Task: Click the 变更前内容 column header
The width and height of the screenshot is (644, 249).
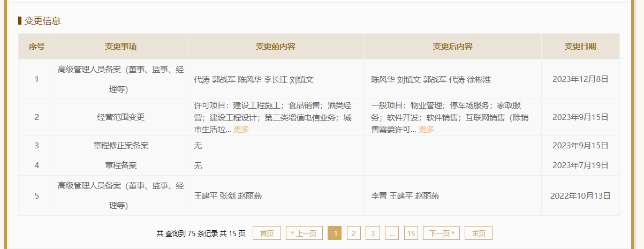Action: click(276, 47)
